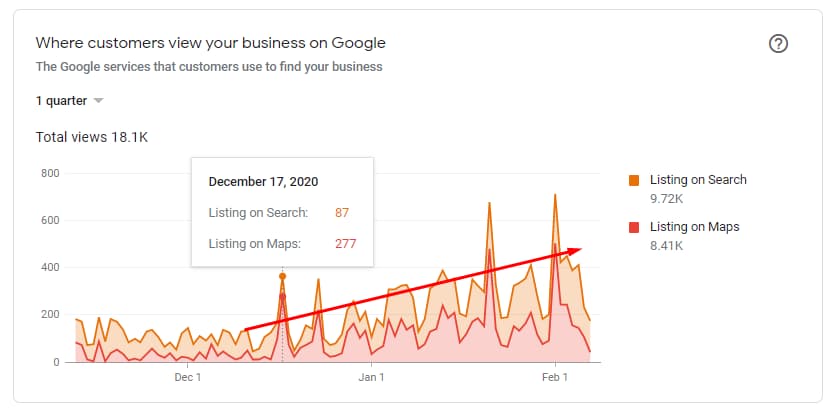This screenshot has height=412, width=833.
Task: Select the Total views 18.1K text
Action: tap(91, 137)
